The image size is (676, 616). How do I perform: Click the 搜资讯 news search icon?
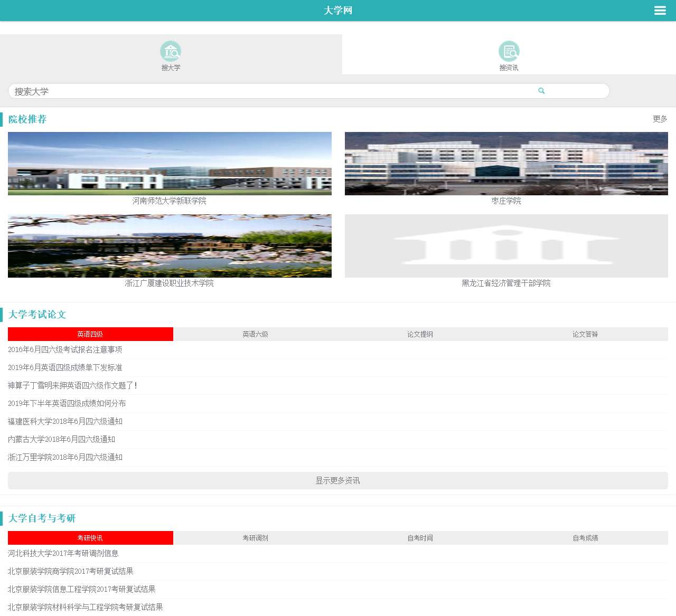point(509,52)
